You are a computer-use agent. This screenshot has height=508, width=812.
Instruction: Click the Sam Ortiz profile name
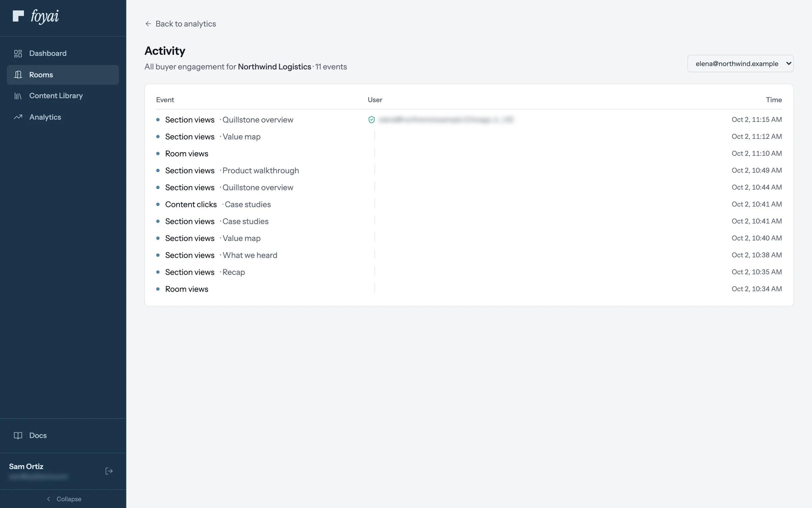tap(26, 466)
